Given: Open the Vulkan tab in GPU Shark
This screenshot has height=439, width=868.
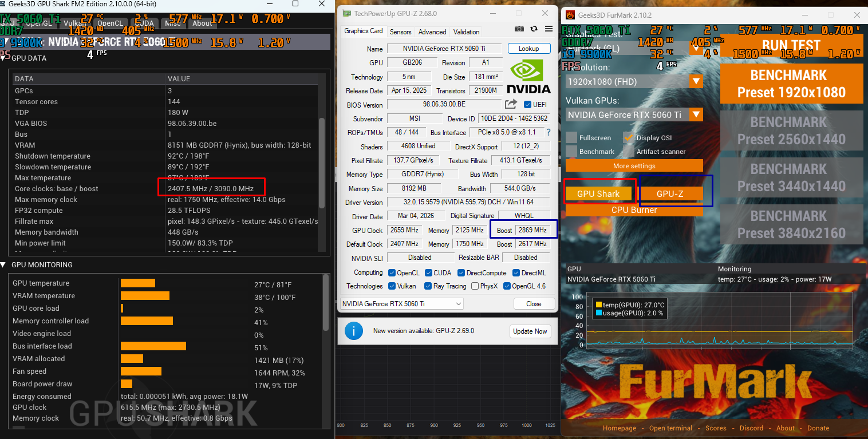Looking at the screenshot, I should click(x=75, y=23).
